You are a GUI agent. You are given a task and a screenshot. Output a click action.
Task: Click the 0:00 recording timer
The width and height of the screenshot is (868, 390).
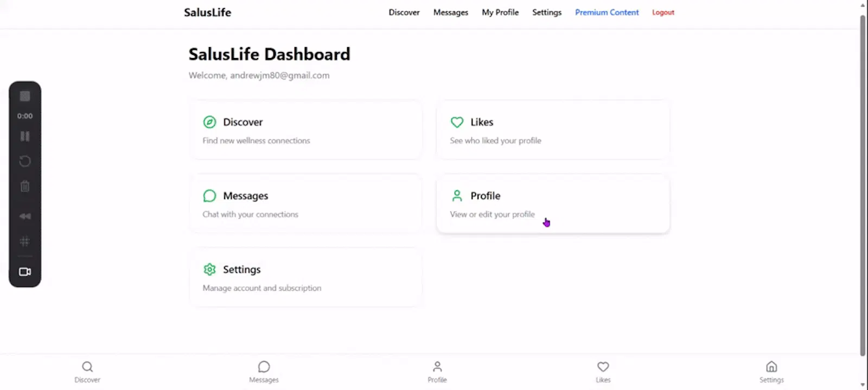(x=25, y=116)
